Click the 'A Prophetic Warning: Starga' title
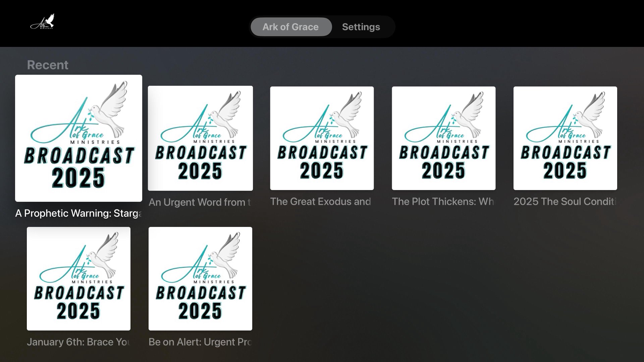This screenshot has width=644, height=362. pos(78,213)
